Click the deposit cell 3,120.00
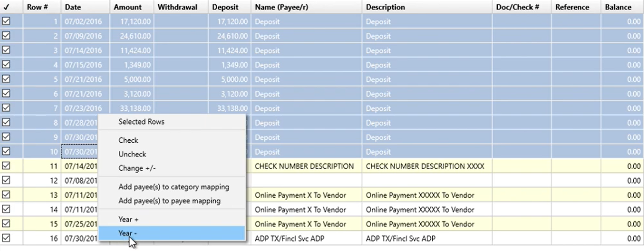Screen dimensions: 644x251 click(x=230, y=94)
